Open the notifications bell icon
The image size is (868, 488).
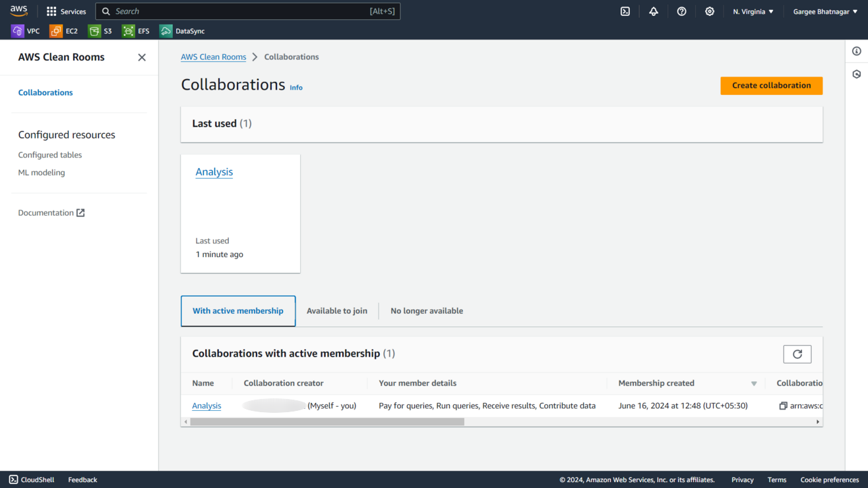[x=654, y=11]
